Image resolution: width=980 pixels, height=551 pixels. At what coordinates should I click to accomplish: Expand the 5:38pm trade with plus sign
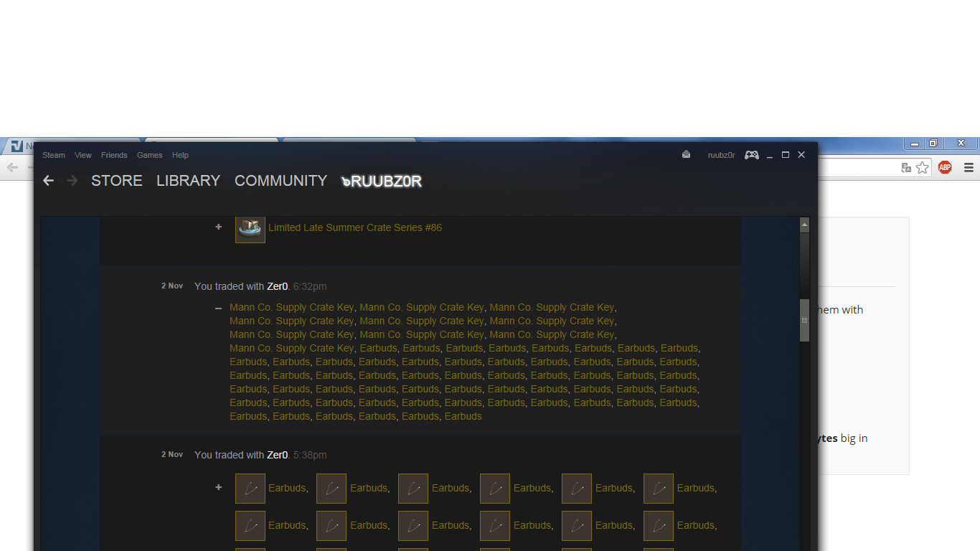(x=218, y=488)
